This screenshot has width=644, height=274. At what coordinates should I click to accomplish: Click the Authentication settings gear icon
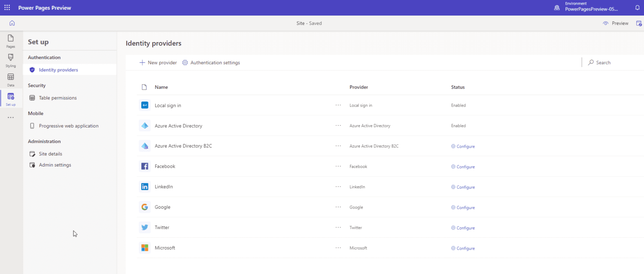[x=185, y=62]
